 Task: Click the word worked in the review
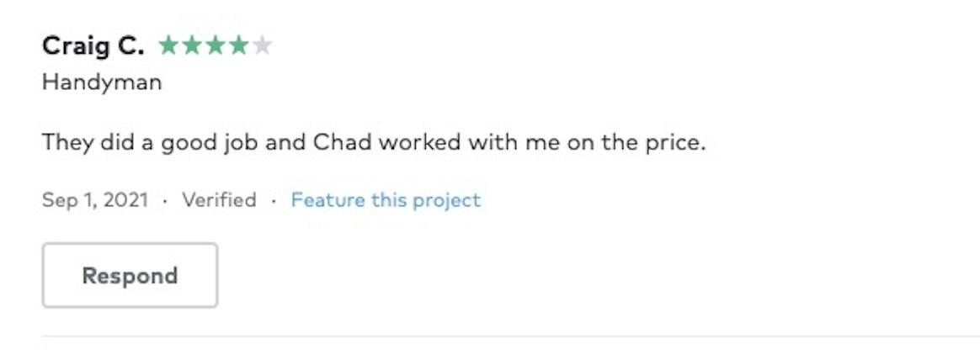tap(419, 142)
